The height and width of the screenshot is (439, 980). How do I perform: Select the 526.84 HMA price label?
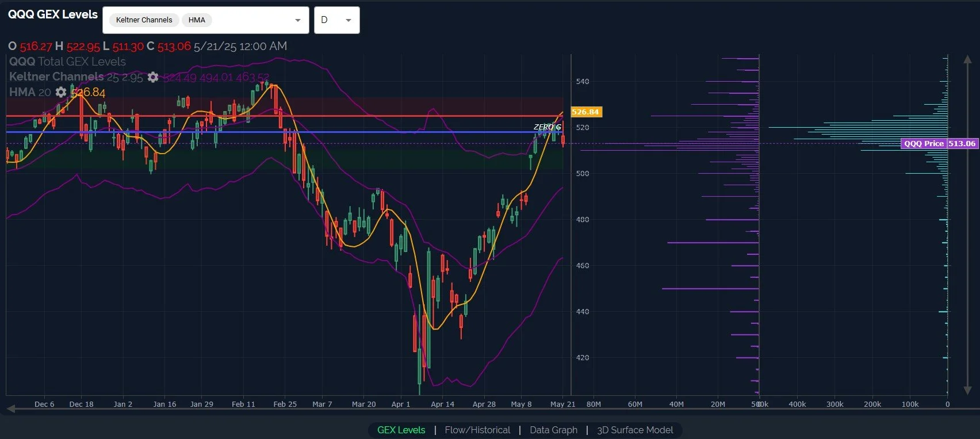pos(585,112)
